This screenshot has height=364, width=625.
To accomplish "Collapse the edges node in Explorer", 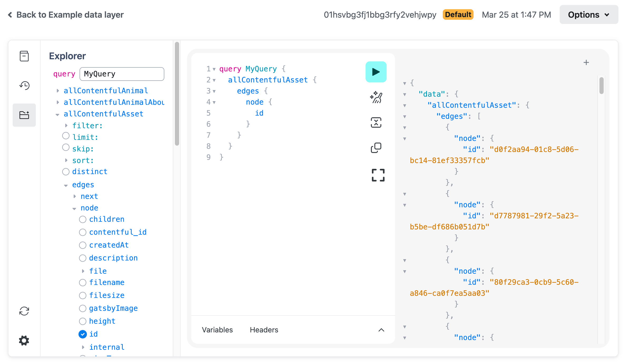I will coord(66,185).
